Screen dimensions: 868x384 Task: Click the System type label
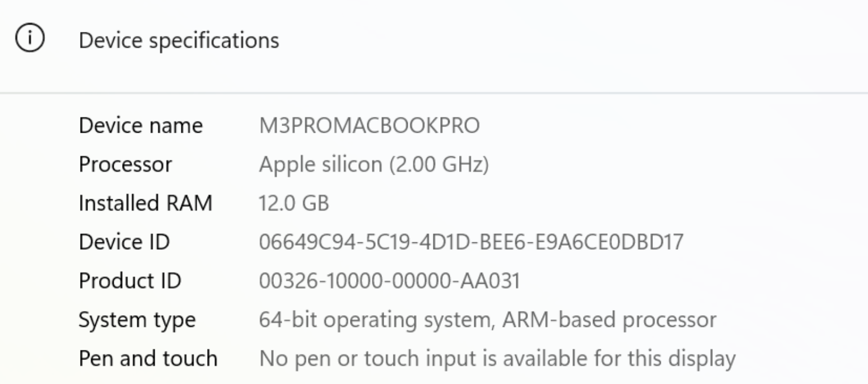(x=137, y=320)
